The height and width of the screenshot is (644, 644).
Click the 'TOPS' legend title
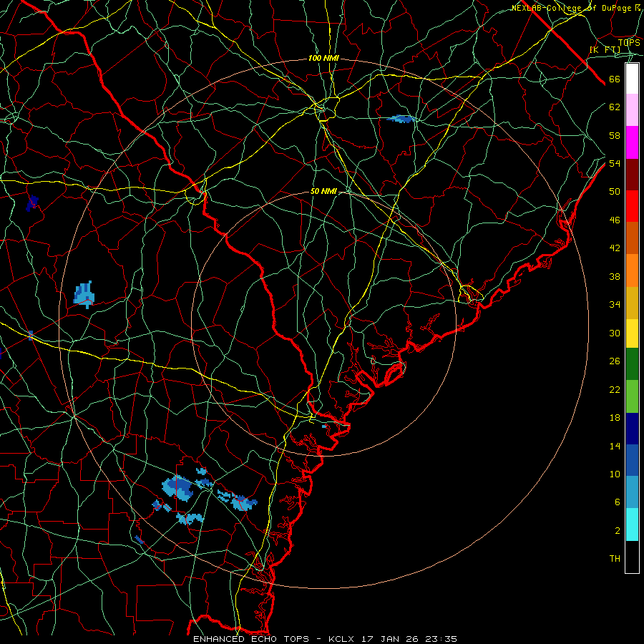coord(629,43)
